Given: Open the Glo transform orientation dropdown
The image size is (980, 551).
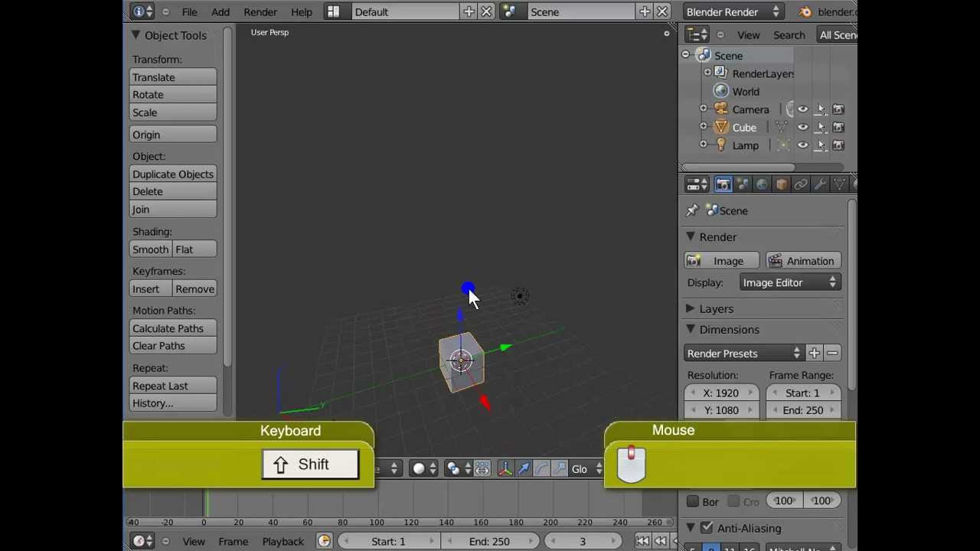Looking at the screenshot, I should pos(586,469).
